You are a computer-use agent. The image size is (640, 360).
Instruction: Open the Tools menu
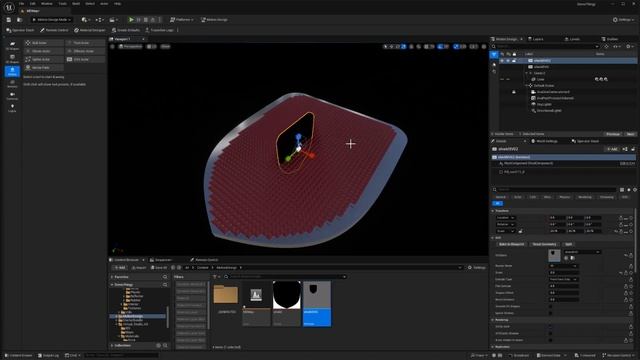(62, 4)
